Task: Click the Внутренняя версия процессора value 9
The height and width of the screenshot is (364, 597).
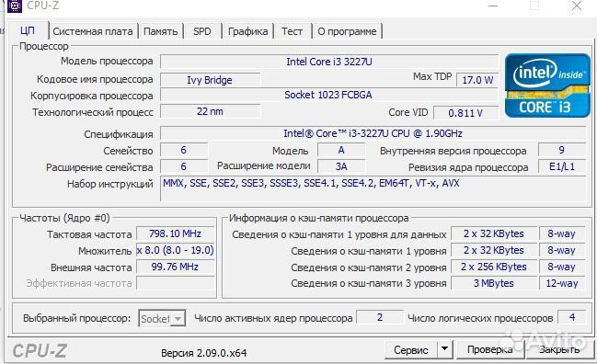Action: (x=562, y=150)
